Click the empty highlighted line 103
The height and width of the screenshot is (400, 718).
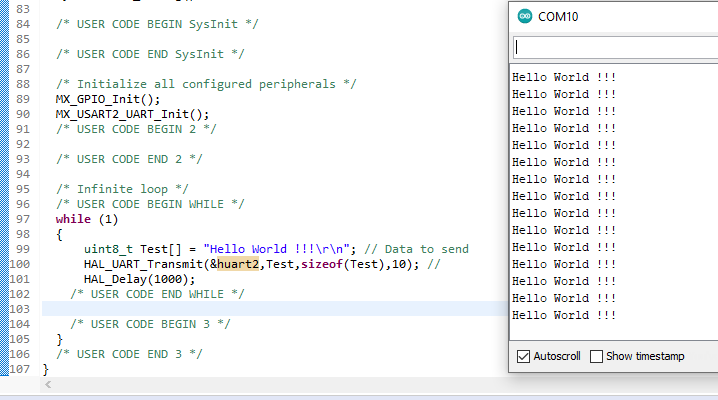click(270, 309)
